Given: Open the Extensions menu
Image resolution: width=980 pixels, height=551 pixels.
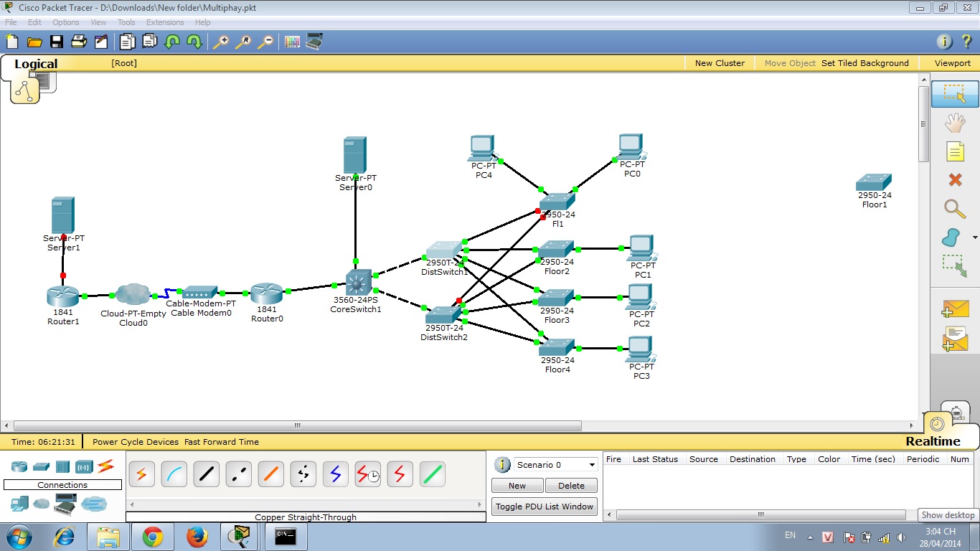Looking at the screenshot, I should click(165, 22).
